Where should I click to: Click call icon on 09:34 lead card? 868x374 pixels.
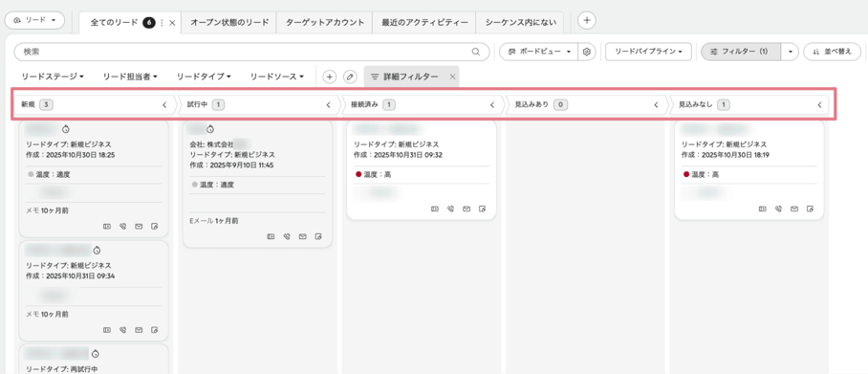click(123, 330)
